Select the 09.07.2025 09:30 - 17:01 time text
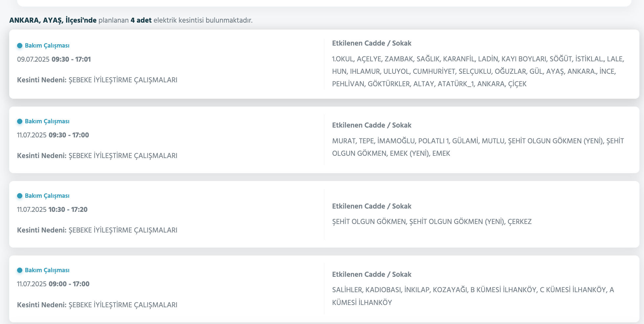Viewport: 644px width, 324px height. click(x=54, y=59)
